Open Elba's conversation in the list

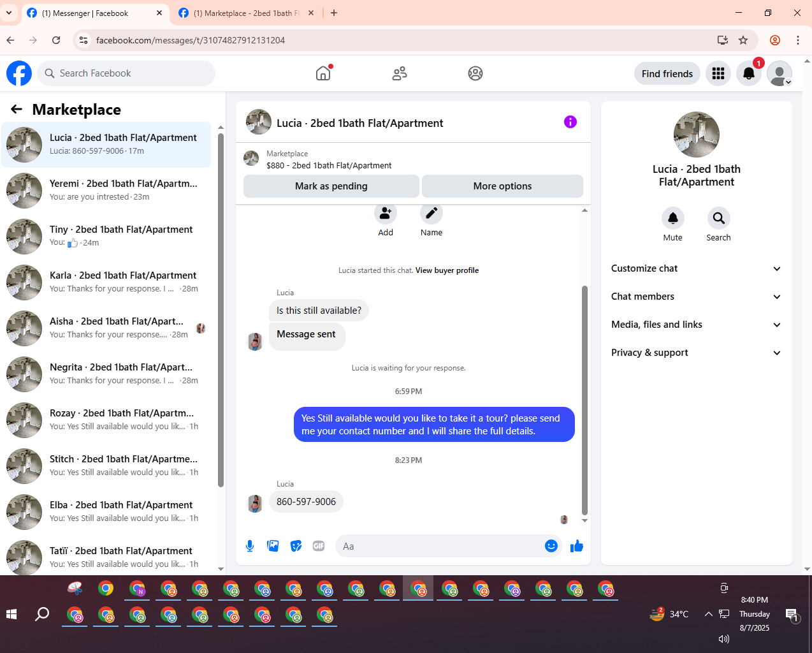(x=106, y=512)
